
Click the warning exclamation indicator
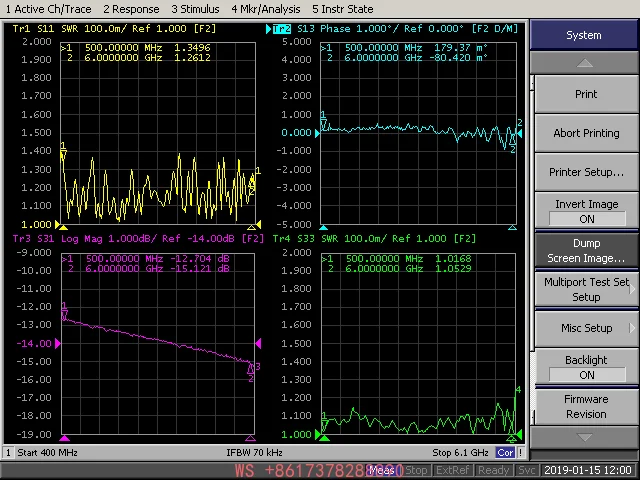tap(520, 453)
